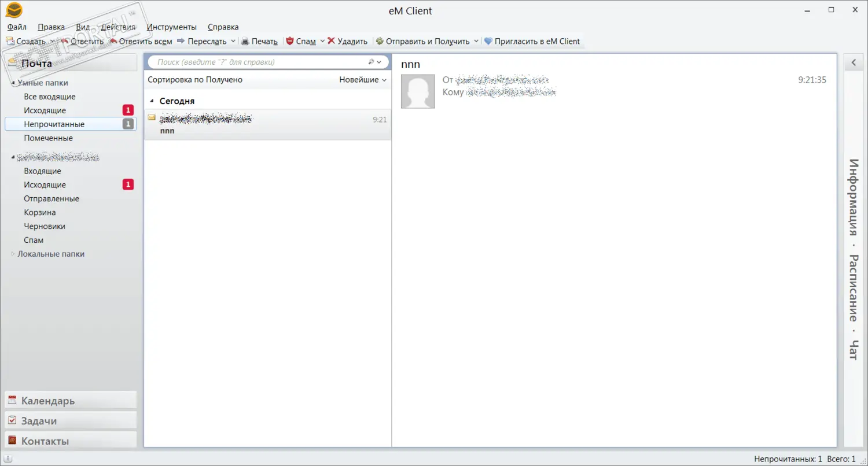Expand the right sidebar with chevron arrow

coord(853,63)
